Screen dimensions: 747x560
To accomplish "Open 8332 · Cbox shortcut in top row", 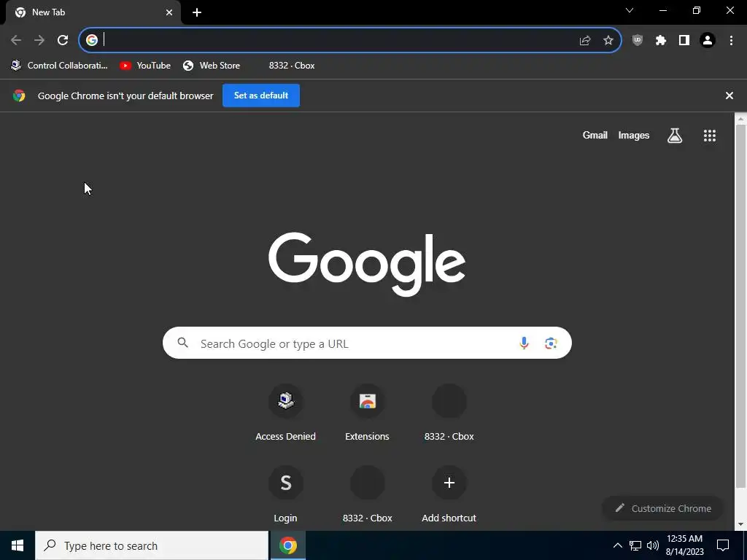I will click(x=449, y=413).
